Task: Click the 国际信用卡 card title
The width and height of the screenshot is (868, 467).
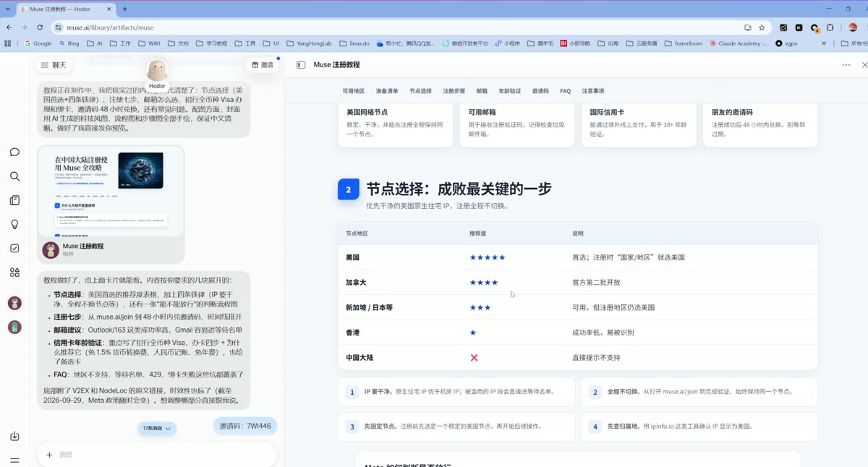Action: tap(607, 112)
